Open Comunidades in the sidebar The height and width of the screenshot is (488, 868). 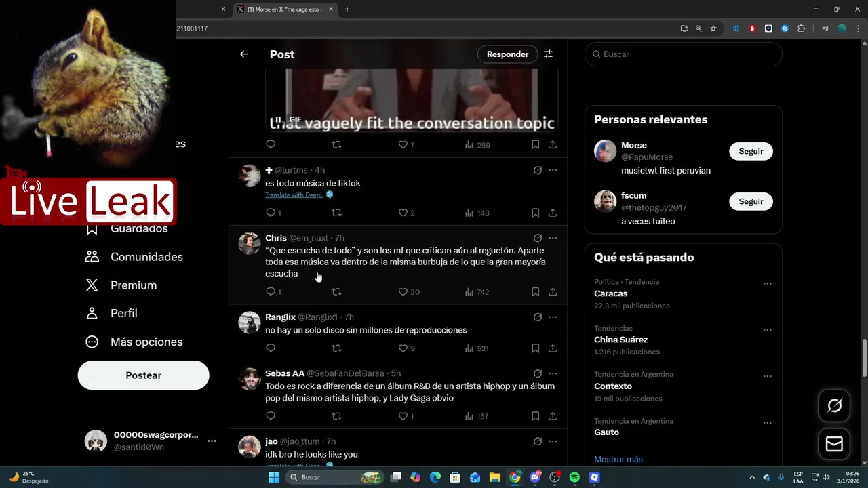click(134, 257)
